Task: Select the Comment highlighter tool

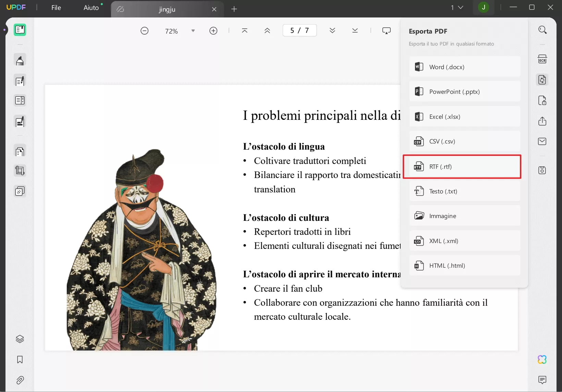Action: click(20, 60)
